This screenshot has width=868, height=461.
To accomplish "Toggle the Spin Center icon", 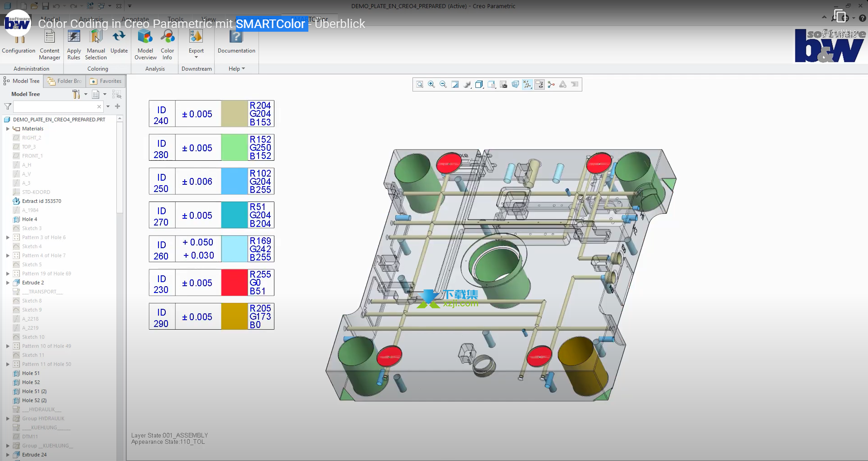I will (x=551, y=84).
